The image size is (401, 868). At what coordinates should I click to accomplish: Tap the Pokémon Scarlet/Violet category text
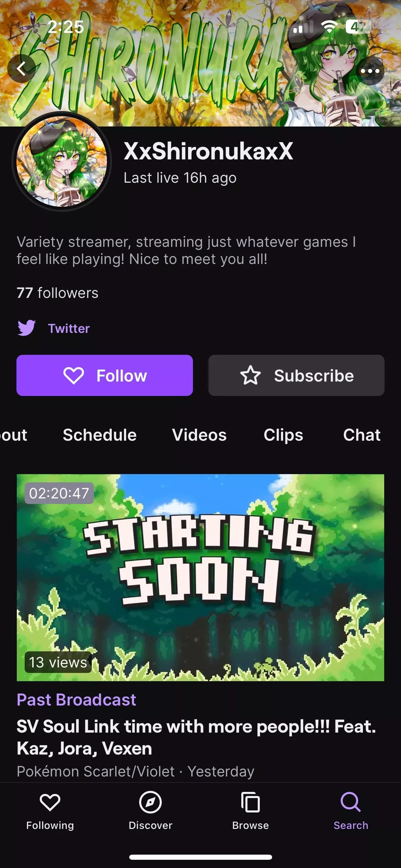coord(96,771)
